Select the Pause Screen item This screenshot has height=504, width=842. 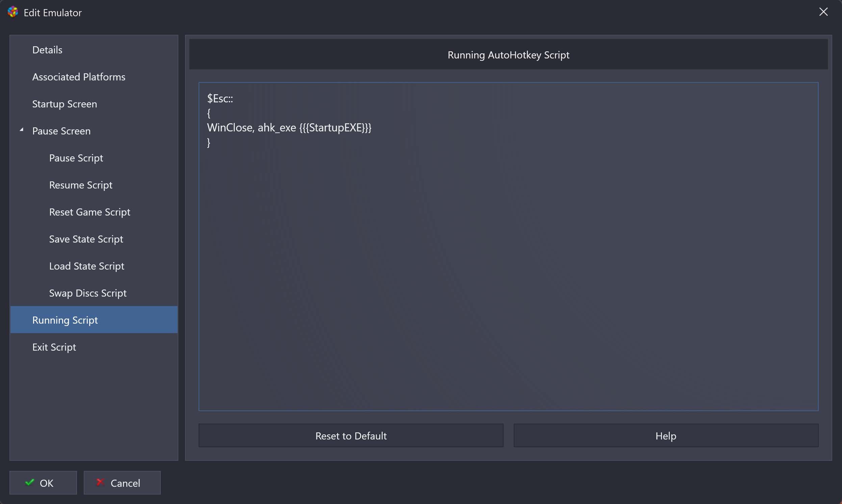pyautogui.click(x=94, y=131)
